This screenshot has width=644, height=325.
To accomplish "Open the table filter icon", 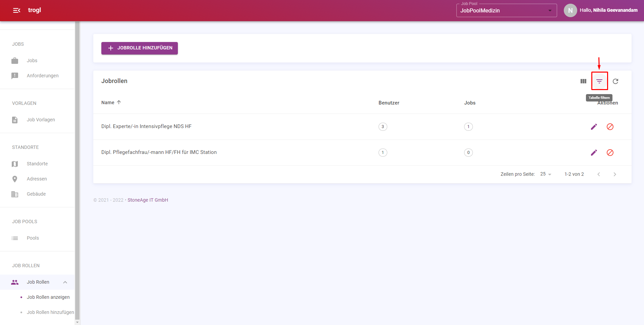I will [x=599, y=81].
